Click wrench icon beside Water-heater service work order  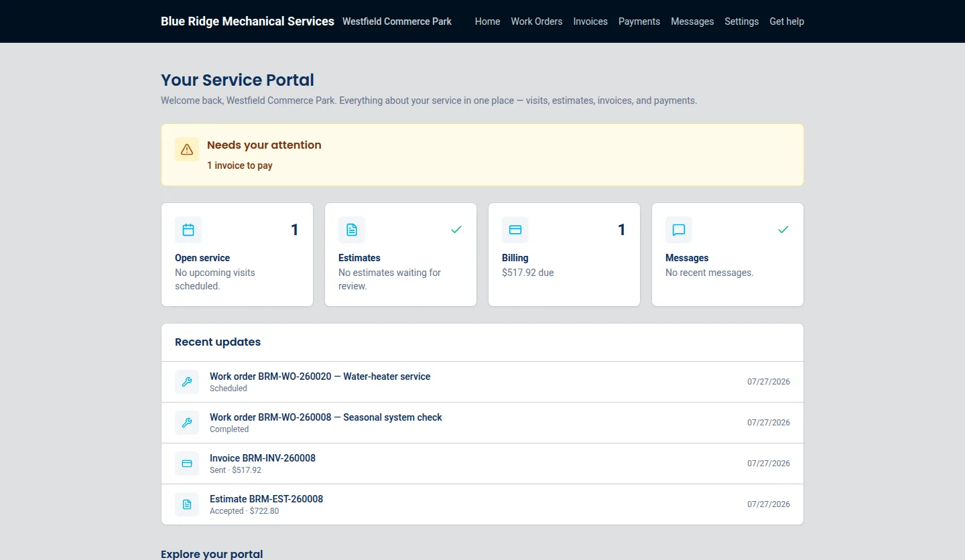187,382
